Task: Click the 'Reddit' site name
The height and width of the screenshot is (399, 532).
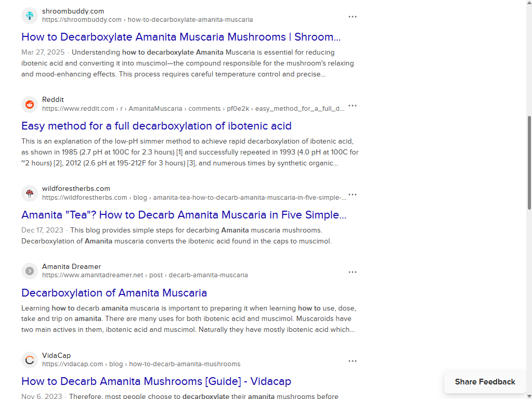Action: pyautogui.click(x=53, y=100)
